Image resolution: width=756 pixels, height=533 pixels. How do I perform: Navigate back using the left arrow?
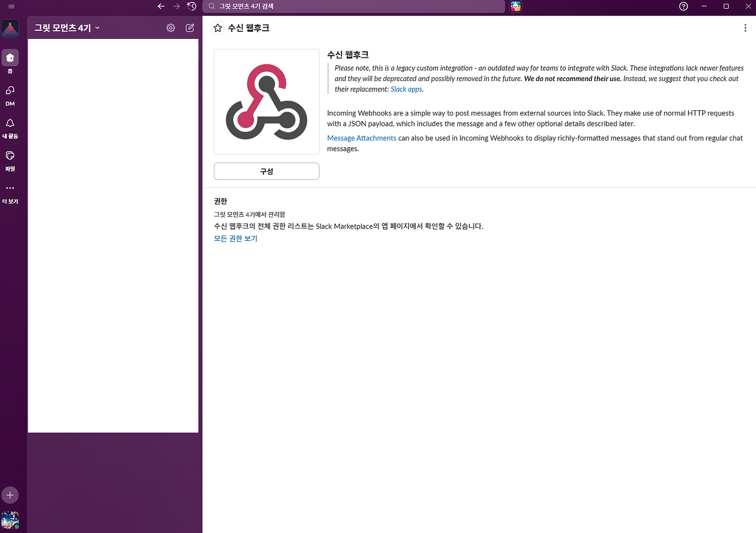160,6
